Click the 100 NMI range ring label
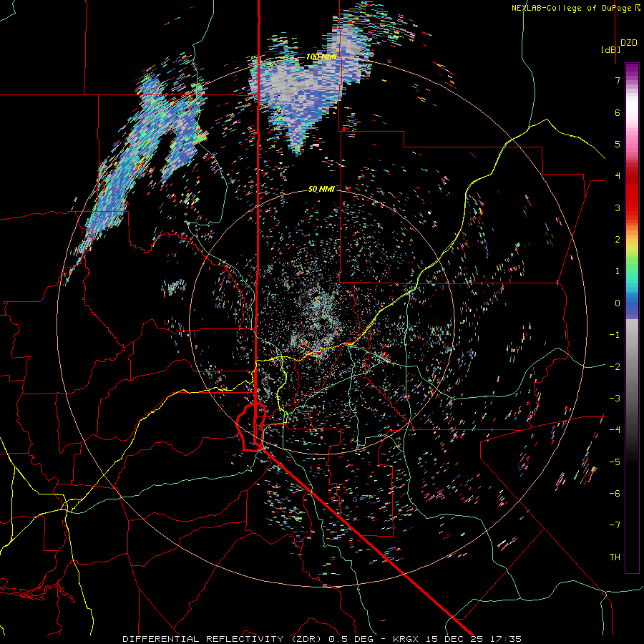644x644 pixels. pyautogui.click(x=321, y=57)
